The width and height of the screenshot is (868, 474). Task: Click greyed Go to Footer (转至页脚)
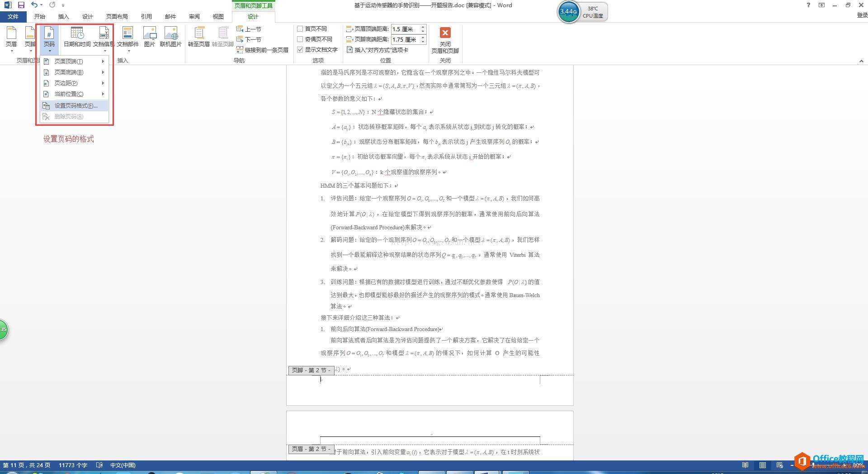pos(223,37)
